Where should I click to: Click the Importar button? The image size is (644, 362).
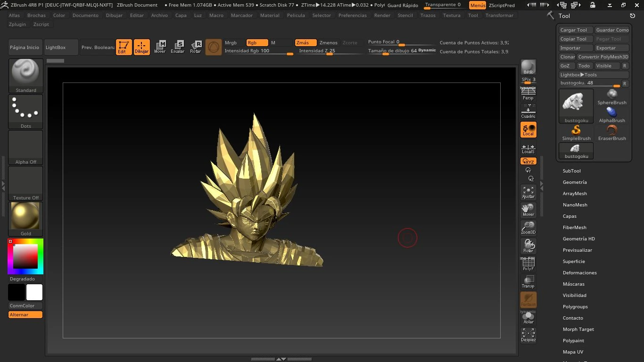(576, 48)
